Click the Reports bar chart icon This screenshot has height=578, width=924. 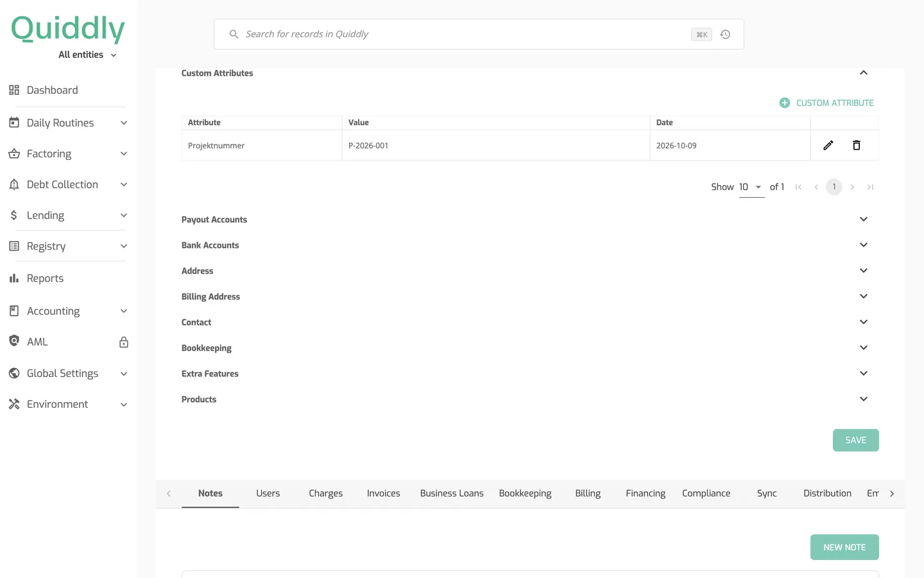pos(14,278)
